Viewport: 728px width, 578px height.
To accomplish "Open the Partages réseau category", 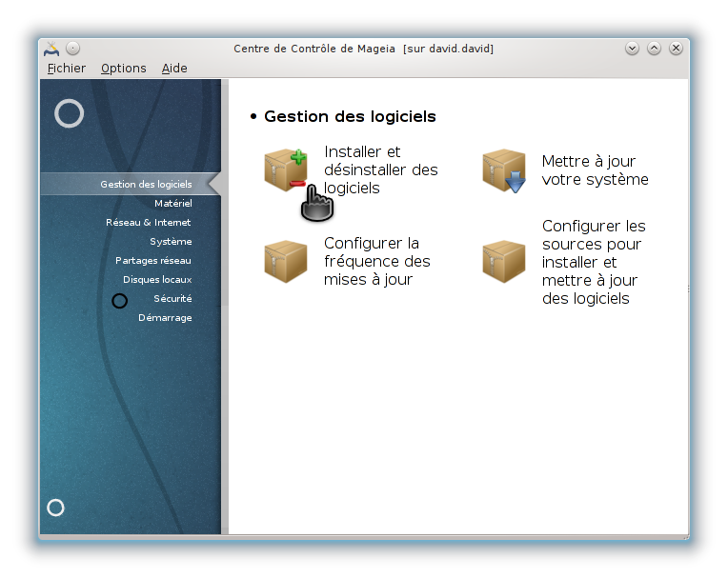I will coord(153,260).
